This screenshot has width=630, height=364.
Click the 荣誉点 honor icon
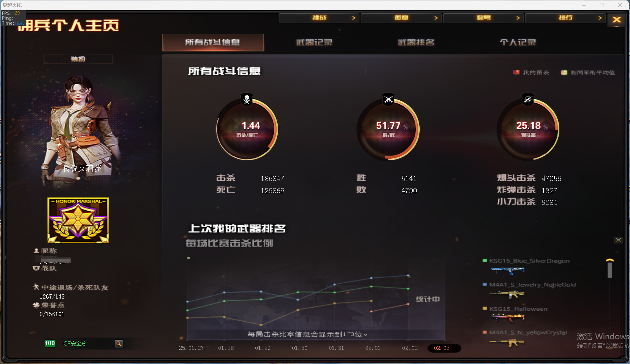[36, 305]
